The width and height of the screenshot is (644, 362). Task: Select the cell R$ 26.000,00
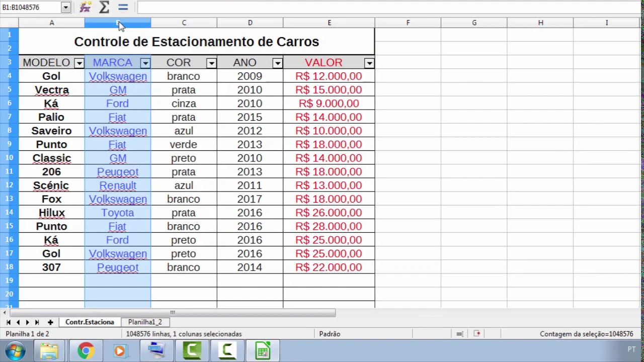point(329,213)
